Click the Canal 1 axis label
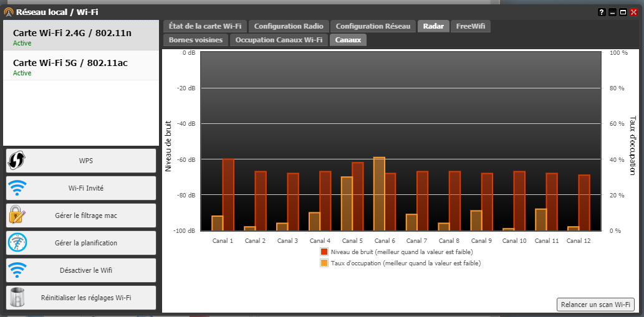 (x=223, y=241)
